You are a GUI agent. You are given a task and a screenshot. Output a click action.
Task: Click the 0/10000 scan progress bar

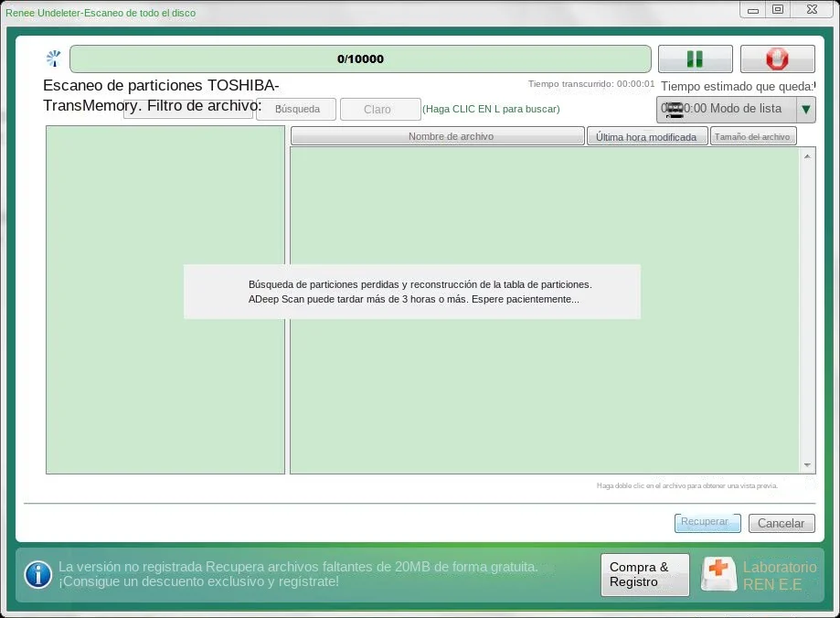pos(360,59)
